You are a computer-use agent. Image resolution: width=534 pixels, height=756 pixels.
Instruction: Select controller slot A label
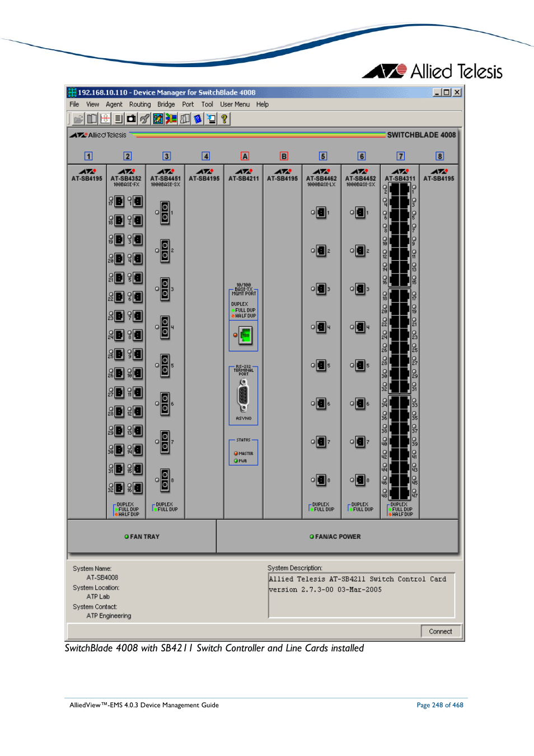[245, 156]
